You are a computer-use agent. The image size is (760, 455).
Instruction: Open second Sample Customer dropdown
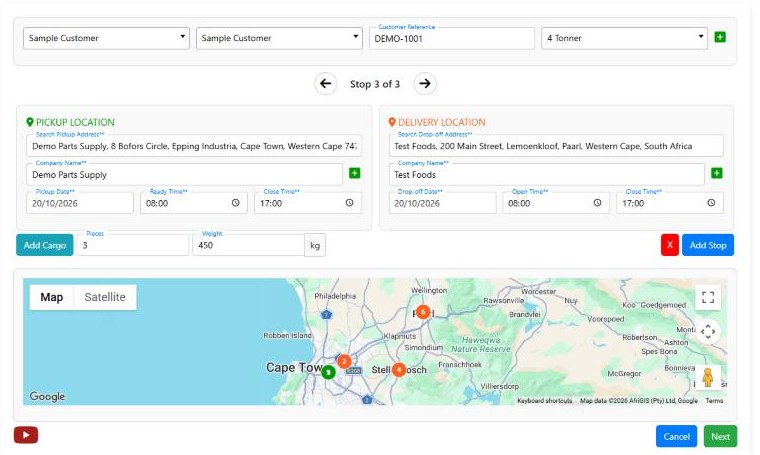(x=279, y=38)
